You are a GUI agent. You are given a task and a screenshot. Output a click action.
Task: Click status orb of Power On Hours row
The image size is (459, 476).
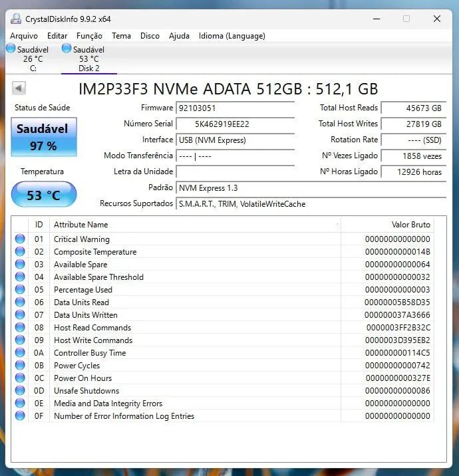pyautogui.click(x=20, y=378)
